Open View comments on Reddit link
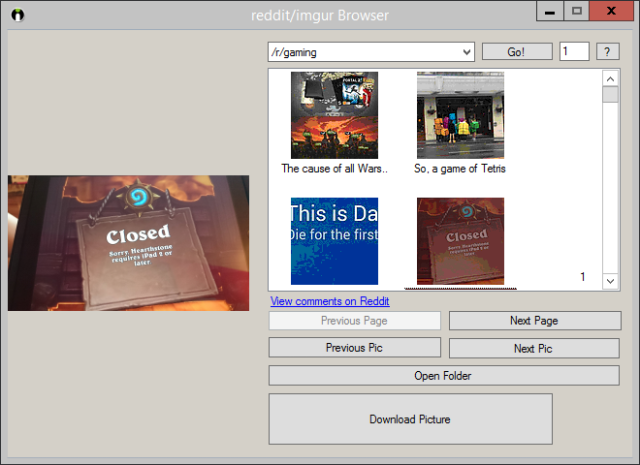640x465 pixels. [329, 301]
